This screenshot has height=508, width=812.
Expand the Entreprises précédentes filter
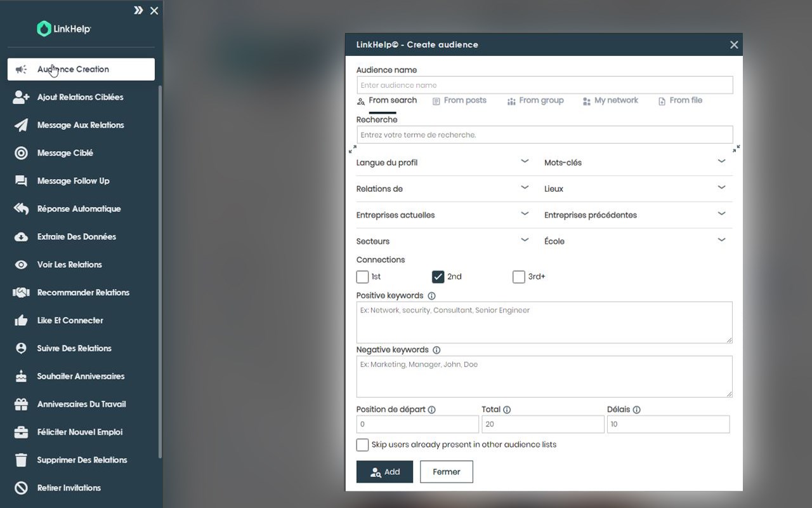[635, 215]
